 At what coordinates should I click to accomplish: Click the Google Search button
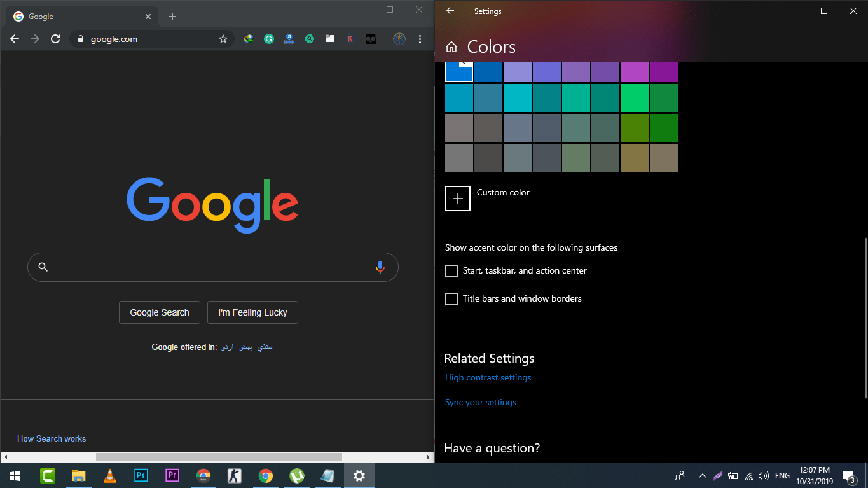click(160, 312)
